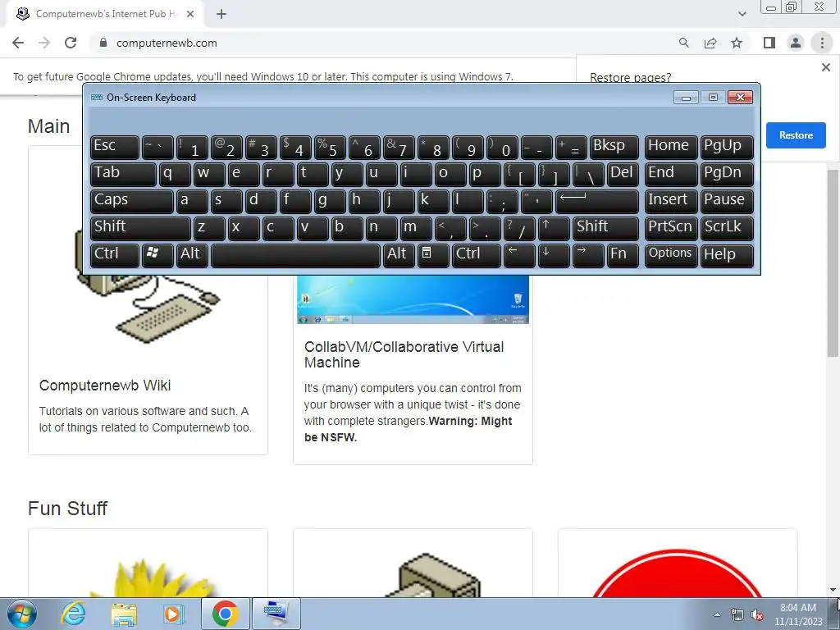
Task: Click the Help key on keyboard
Action: point(727,254)
